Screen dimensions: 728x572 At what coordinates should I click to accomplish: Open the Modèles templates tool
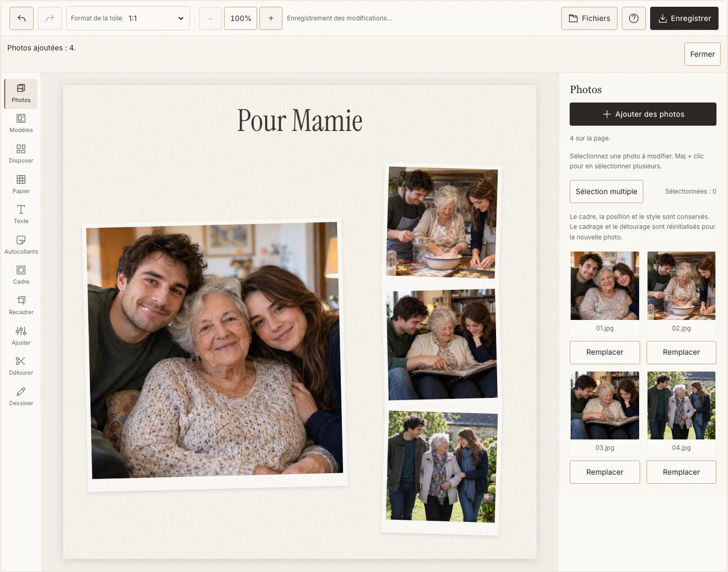[21, 124]
